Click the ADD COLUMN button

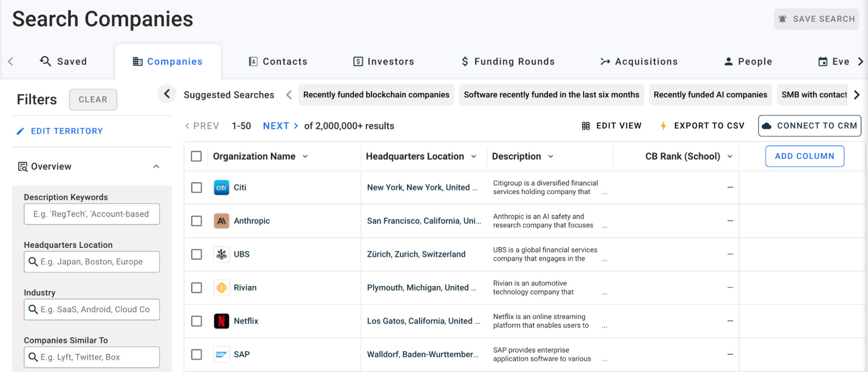[x=805, y=156]
